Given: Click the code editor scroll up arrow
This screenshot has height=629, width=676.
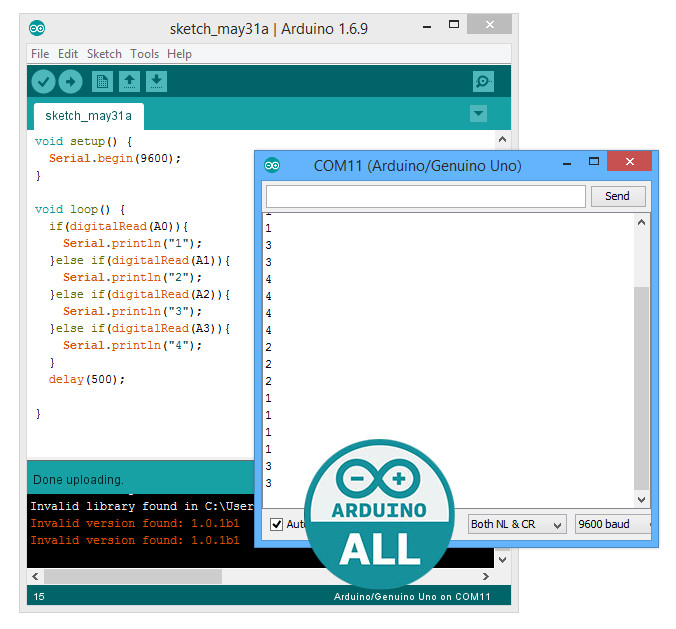Looking at the screenshot, I should 502,139.
